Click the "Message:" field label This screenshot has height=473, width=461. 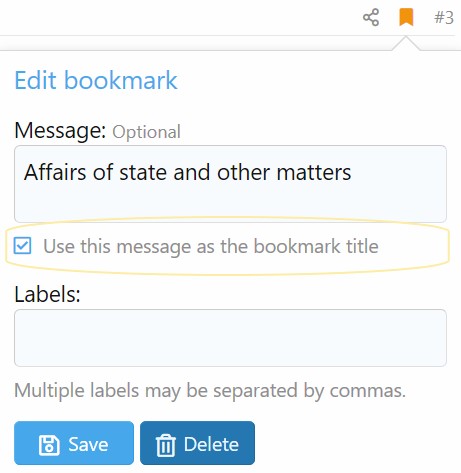click(x=60, y=130)
